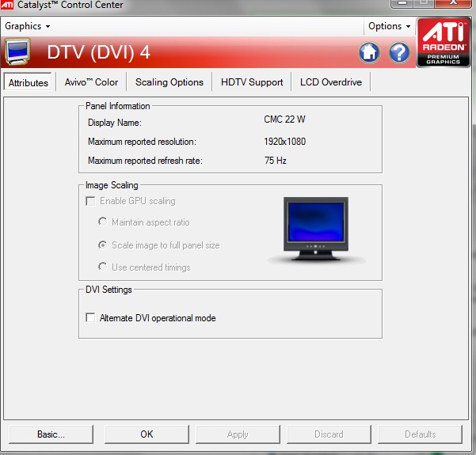Click the 1920x1080 resolution value
This screenshot has width=476, height=455.
click(285, 142)
